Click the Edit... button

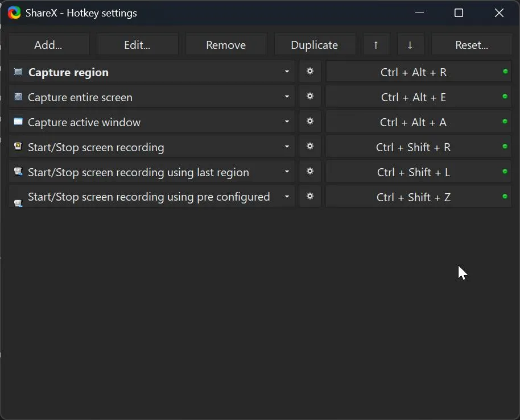pyautogui.click(x=137, y=45)
